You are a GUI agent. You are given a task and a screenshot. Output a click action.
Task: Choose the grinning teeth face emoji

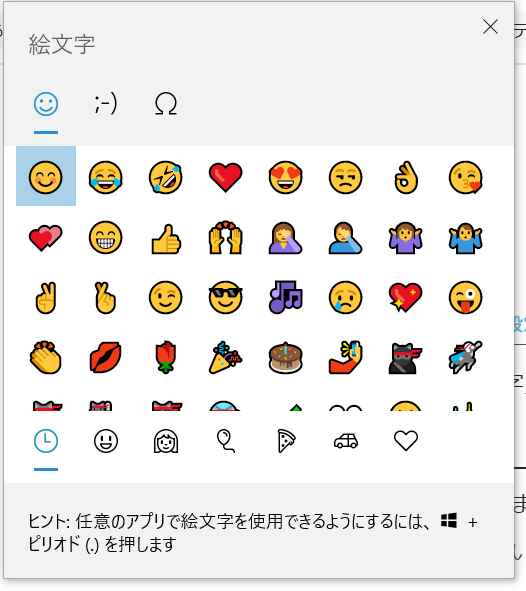coord(106,237)
